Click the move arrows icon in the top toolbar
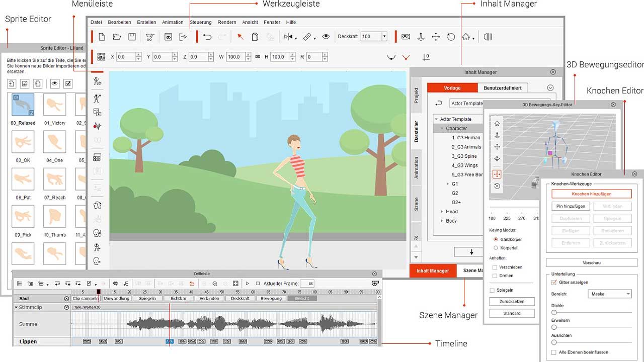Screen dimensions: 644x362 (x=436, y=37)
